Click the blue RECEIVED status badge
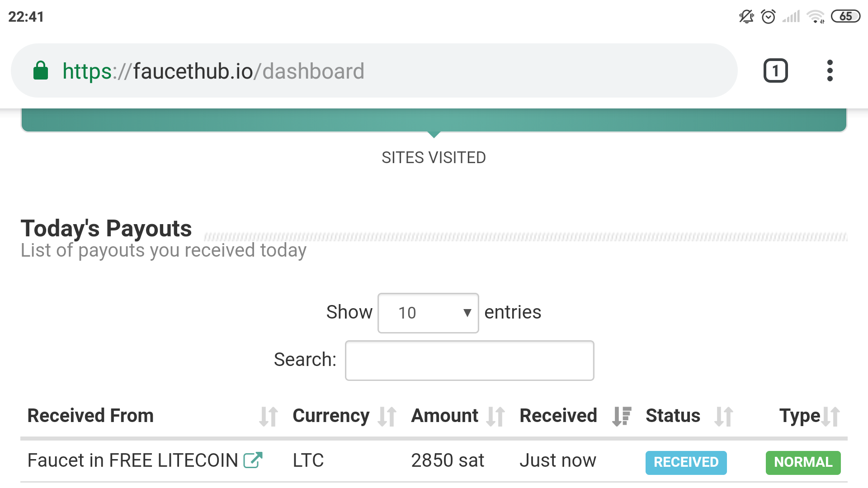The width and height of the screenshot is (868, 488). click(x=686, y=462)
